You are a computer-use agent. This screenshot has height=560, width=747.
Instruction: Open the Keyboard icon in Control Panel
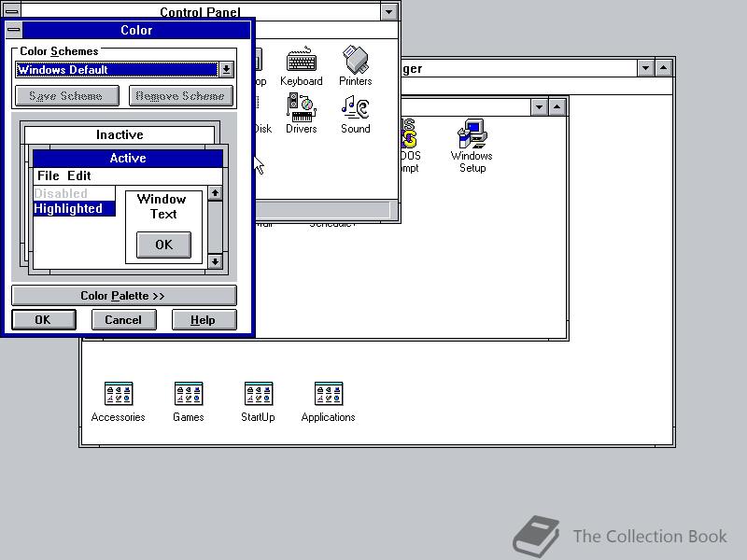(x=301, y=66)
